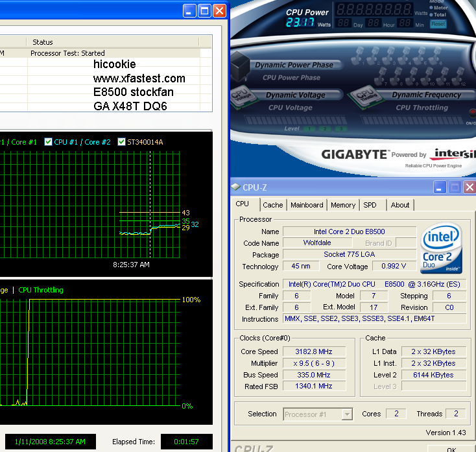
Task: Select the 'Processor Test: Started' status row
Action: pyautogui.click(x=100, y=53)
